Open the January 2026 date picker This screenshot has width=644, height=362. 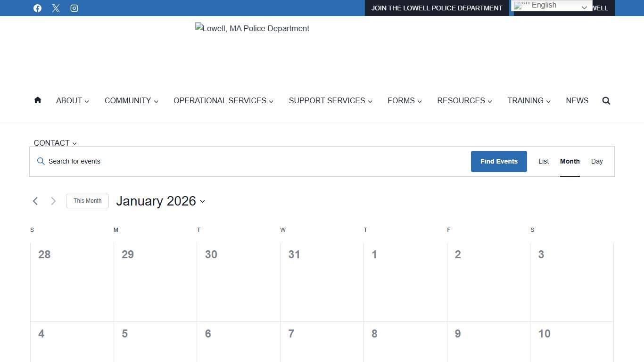(x=161, y=201)
